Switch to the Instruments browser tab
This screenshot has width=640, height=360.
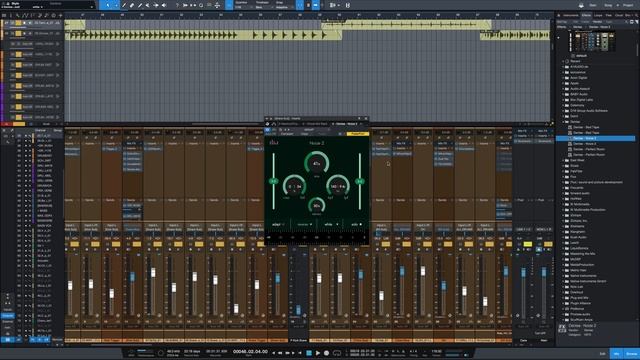tap(571, 15)
